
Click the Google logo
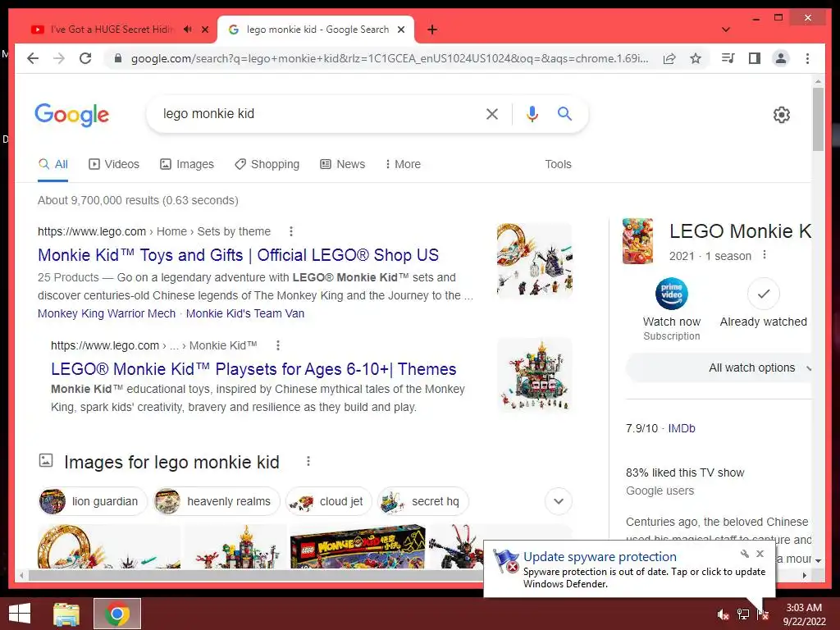[72, 115]
